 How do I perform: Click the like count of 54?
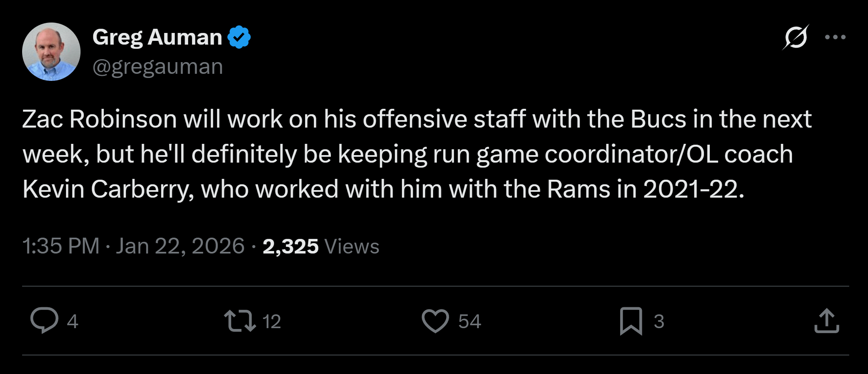469,321
